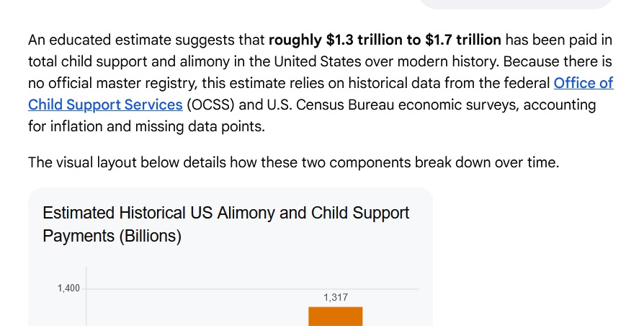The image size is (644, 326).
Task: Click the gray message bubble at top right
Action: [x=516, y=4]
